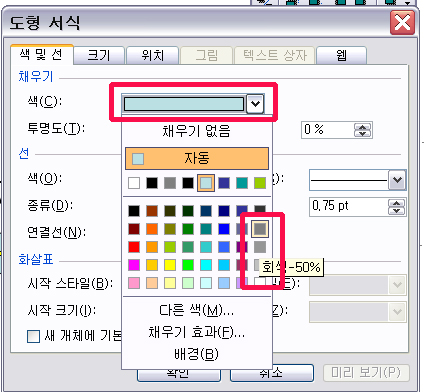Screen dimensions: 424x392
Task: Select the highlighted light blue scheme swatch
Action: [206, 183]
